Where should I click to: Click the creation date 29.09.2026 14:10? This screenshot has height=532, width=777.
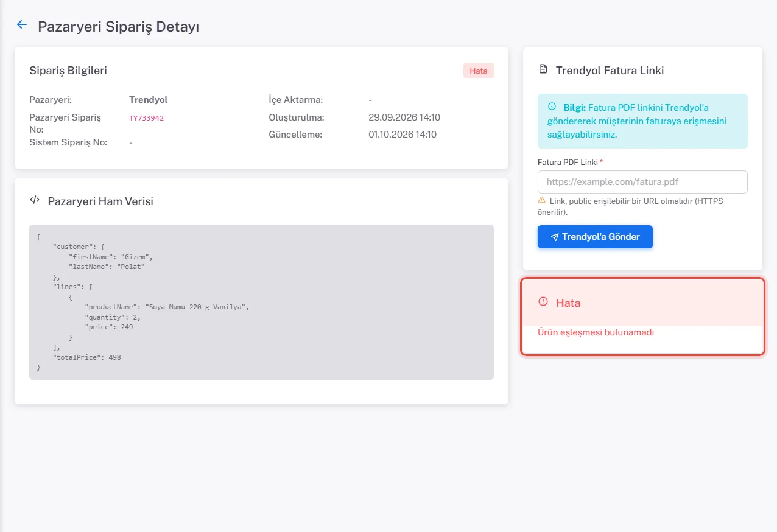pos(404,117)
